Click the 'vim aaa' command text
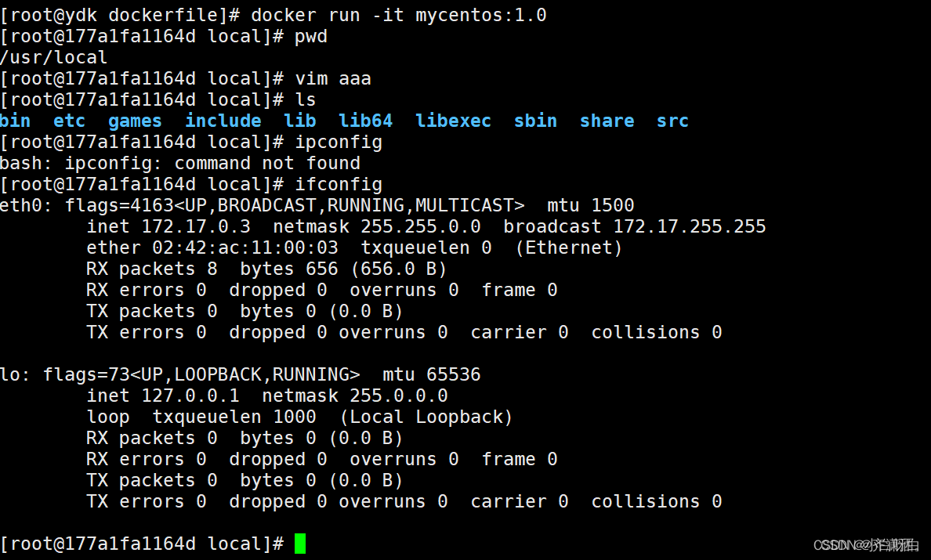Viewport: 931px width, 560px height. 333,78
